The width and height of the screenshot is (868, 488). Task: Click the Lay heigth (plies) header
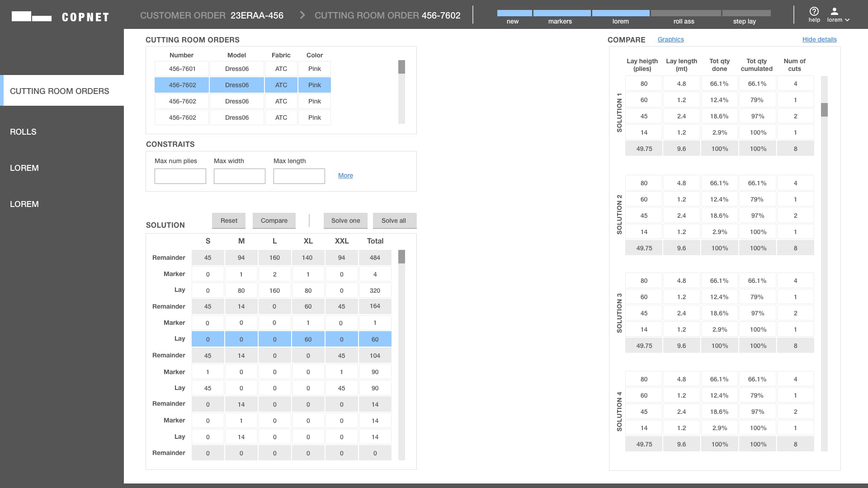(642, 65)
